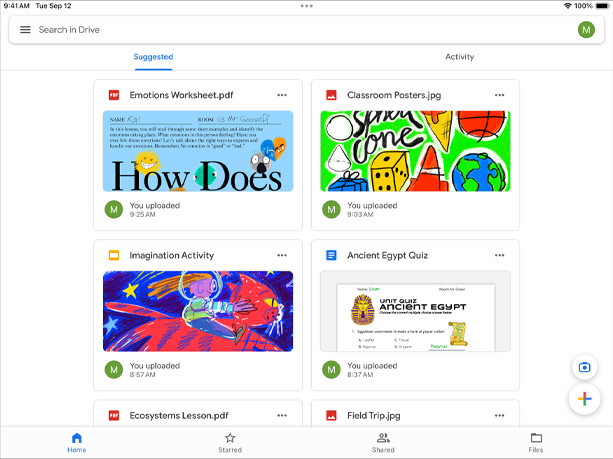Tap the colorful plus New button
The width and height of the screenshot is (613, 459).
[583, 400]
